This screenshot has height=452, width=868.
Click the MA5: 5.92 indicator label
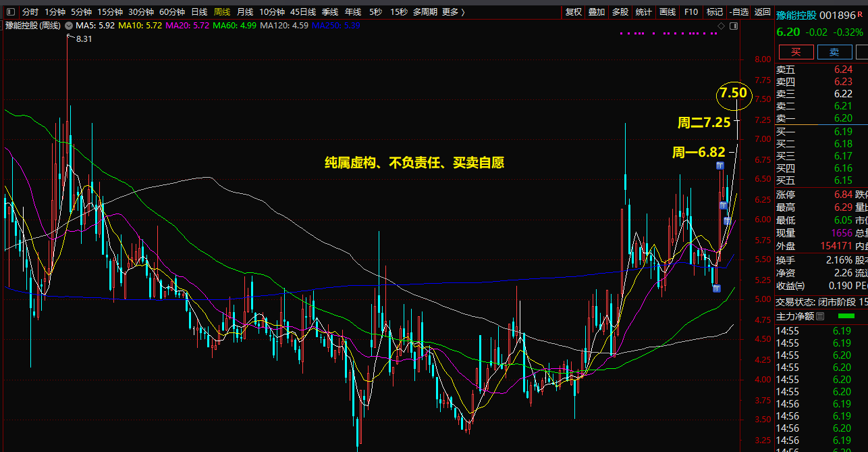point(95,26)
